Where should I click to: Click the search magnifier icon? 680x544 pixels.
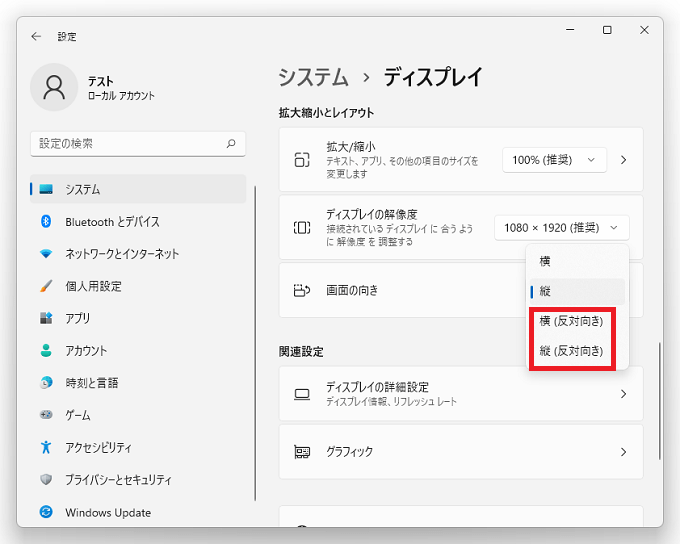[x=231, y=144]
